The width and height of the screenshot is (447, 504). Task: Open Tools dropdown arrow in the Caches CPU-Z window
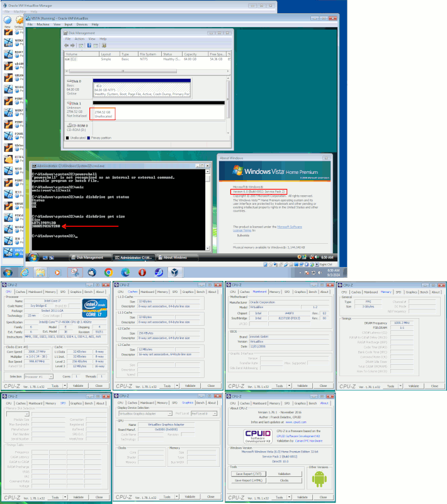177,386
